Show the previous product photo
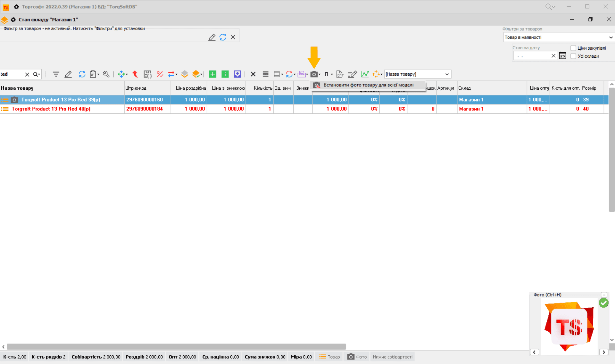 [534, 352]
